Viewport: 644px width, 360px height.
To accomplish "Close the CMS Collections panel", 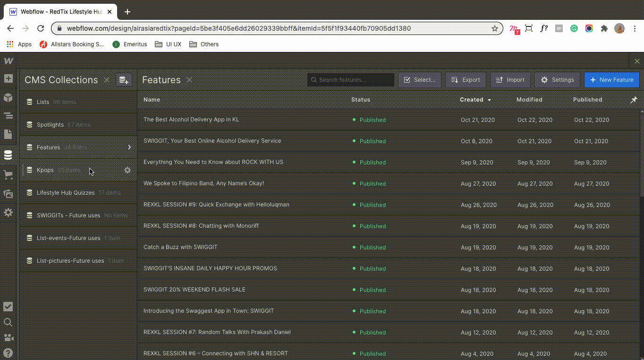I will (107, 80).
